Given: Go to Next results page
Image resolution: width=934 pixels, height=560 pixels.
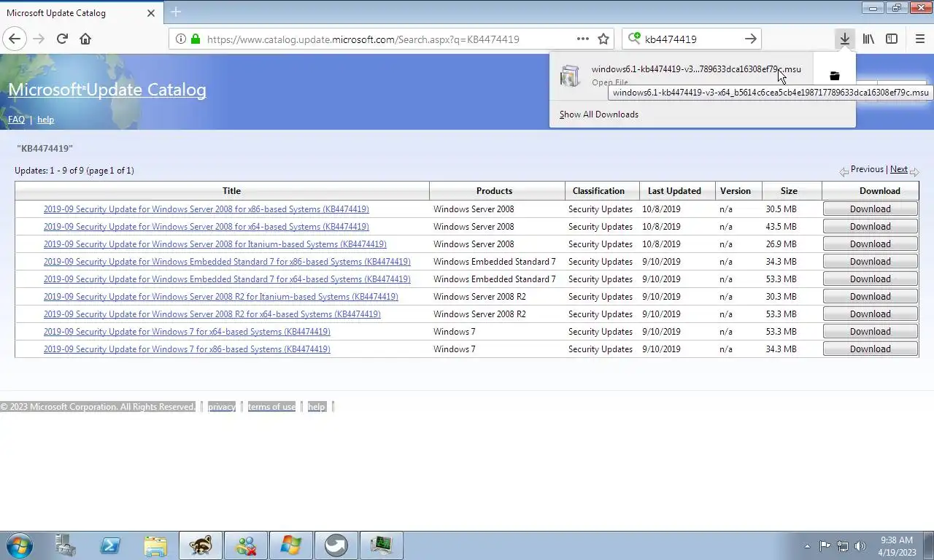Looking at the screenshot, I should coord(899,169).
